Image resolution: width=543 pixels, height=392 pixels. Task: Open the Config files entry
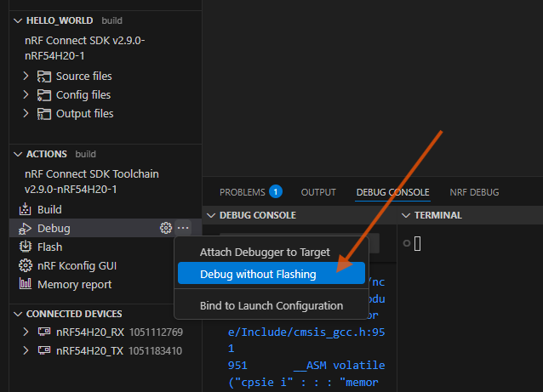coord(83,94)
